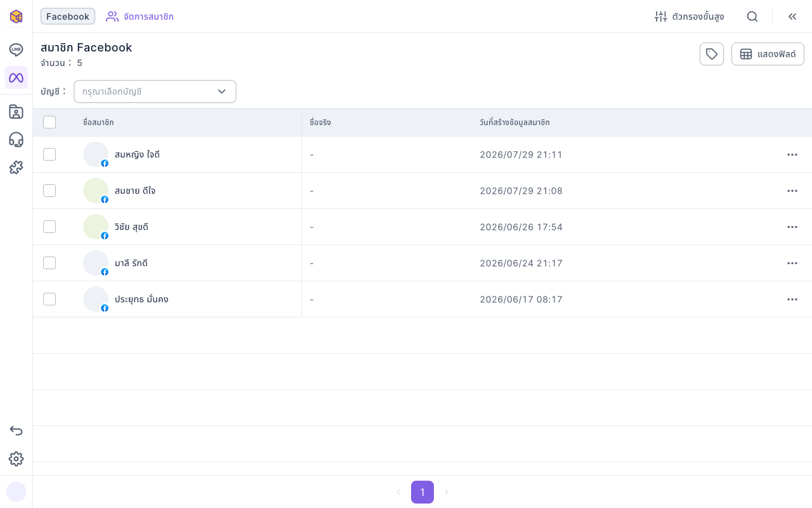
Task: Click the วันที่สร้างข้อมูลสมาชิก column header
Action: point(514,123)
